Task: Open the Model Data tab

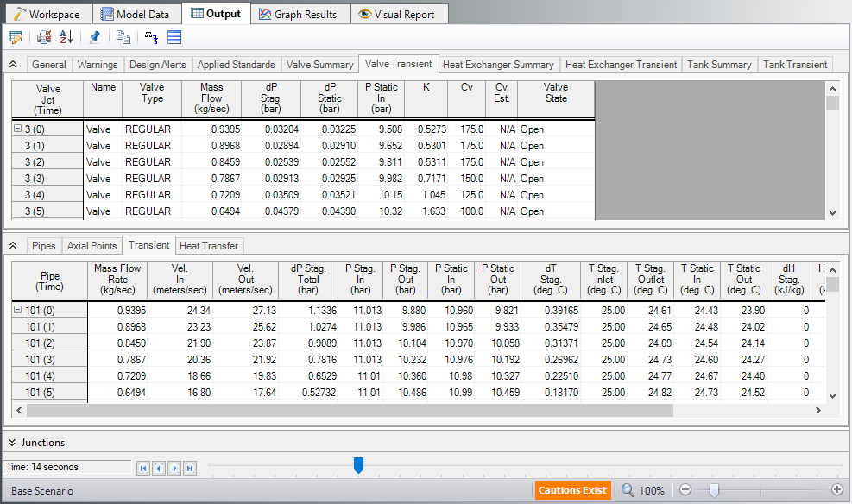Action: [136, 14]
